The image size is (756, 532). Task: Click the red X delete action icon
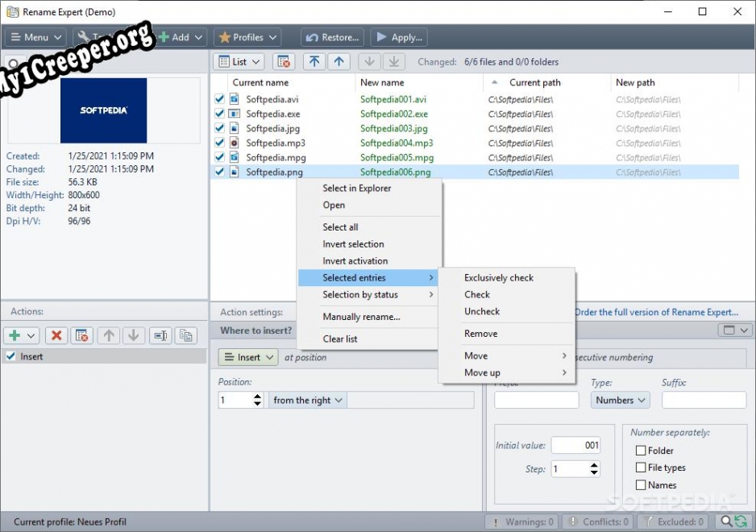(x=56, y=335)
